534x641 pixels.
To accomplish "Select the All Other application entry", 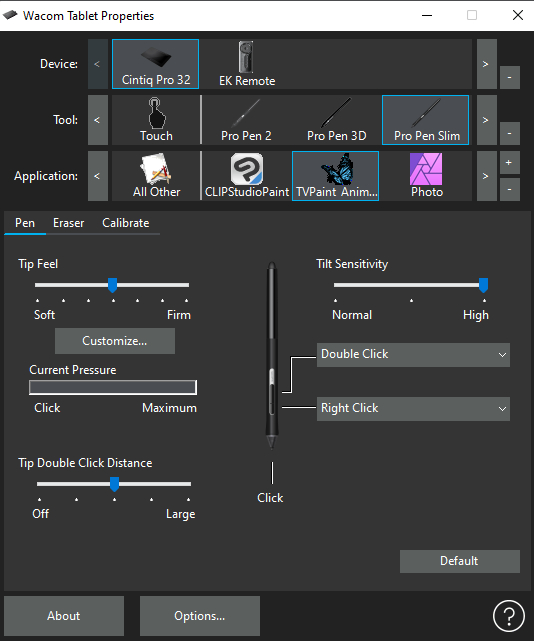I will point(156,176).
